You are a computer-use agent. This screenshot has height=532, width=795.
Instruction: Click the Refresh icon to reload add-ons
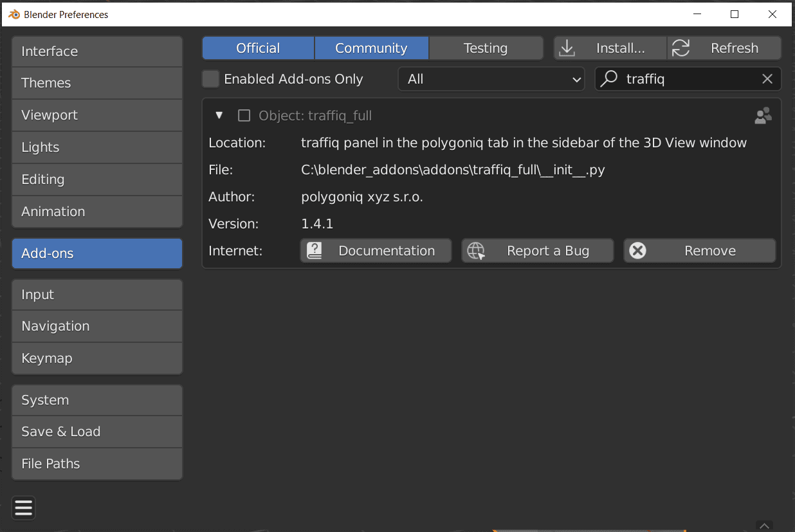pyautogui.click(x=681, y=48)
